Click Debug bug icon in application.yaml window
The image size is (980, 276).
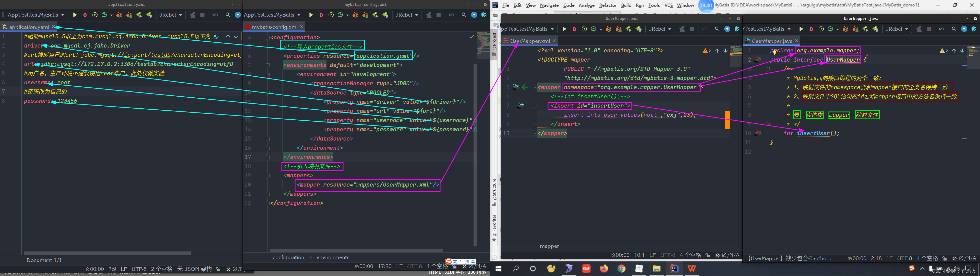pyautogui.click(x=85, y=15)
